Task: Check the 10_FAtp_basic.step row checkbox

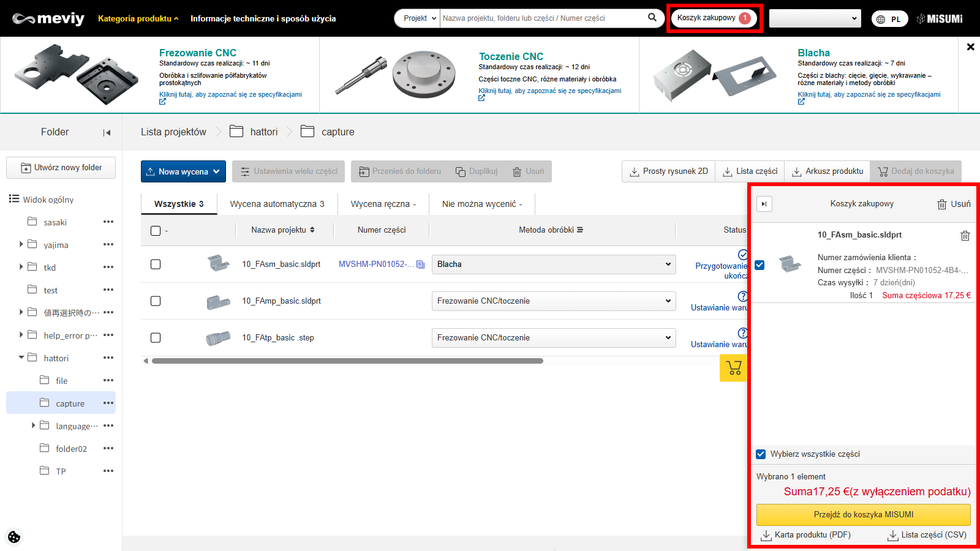Action: click(156, 338)
